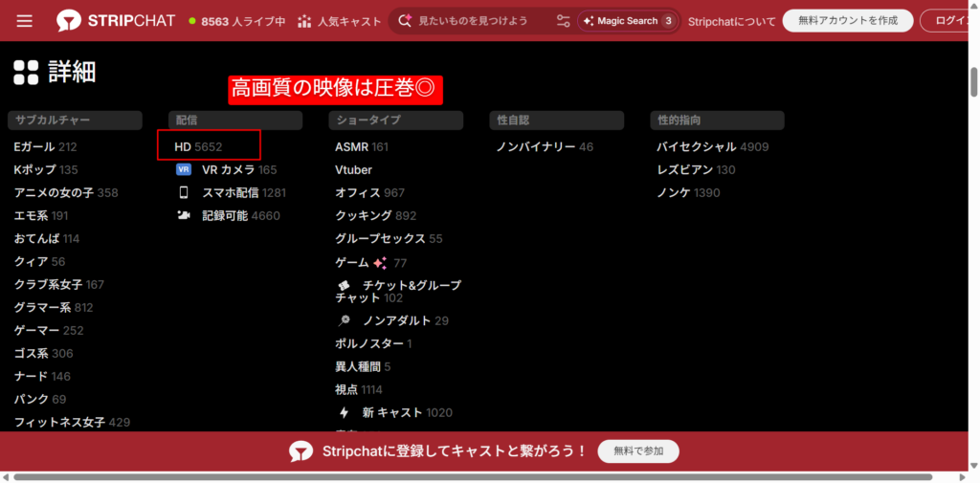Viewport: 980px width, 483px height.
Task: Select the ノンバイナリー category
Action: tap(545, 147)
